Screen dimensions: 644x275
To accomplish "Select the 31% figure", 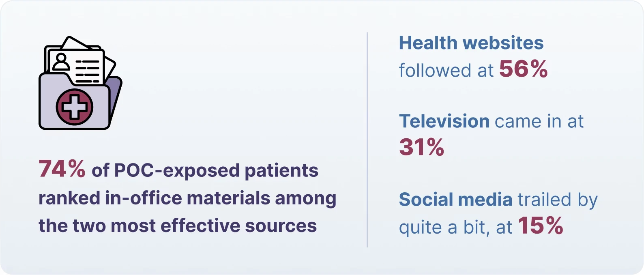I will 422,147.
